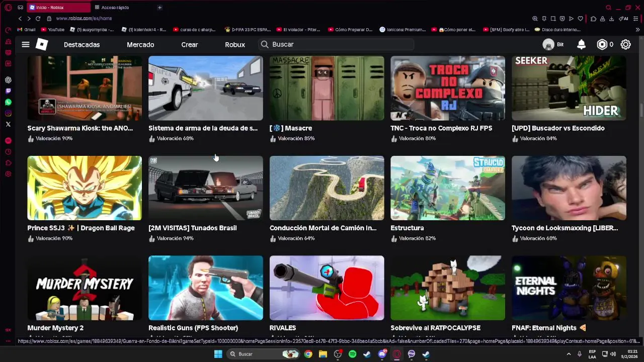Image resolution: width=644 pixels, height=362 pixels.
Task: Click the Roblox logo icon
Action: click(x=42, y=44)
